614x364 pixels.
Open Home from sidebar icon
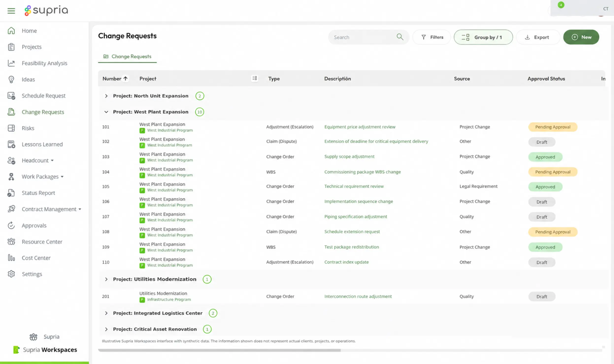[11, 31]
